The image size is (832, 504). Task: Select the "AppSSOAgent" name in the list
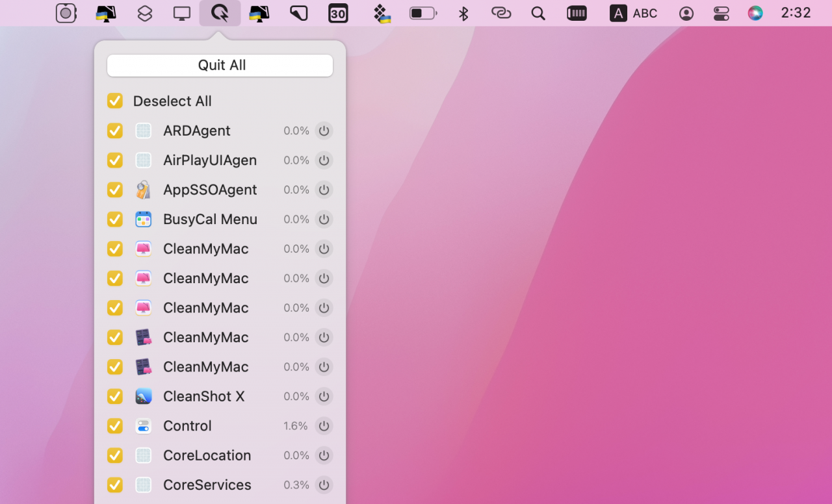click(210, 190)
